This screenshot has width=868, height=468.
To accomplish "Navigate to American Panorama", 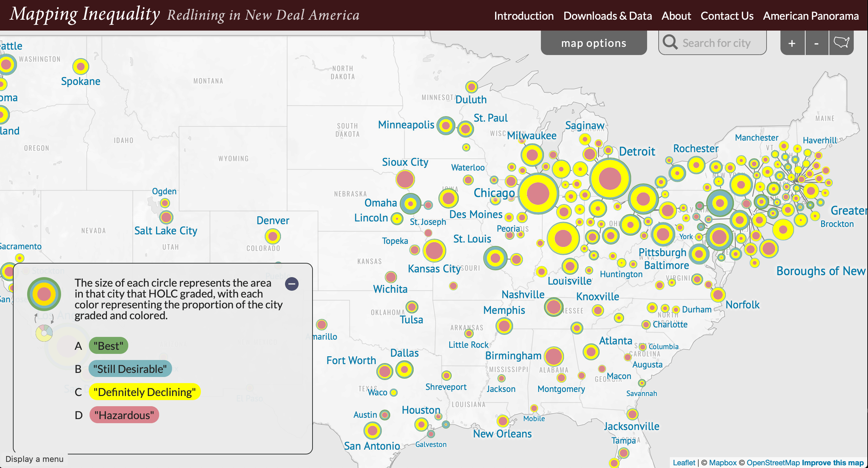I will point(811,16).
